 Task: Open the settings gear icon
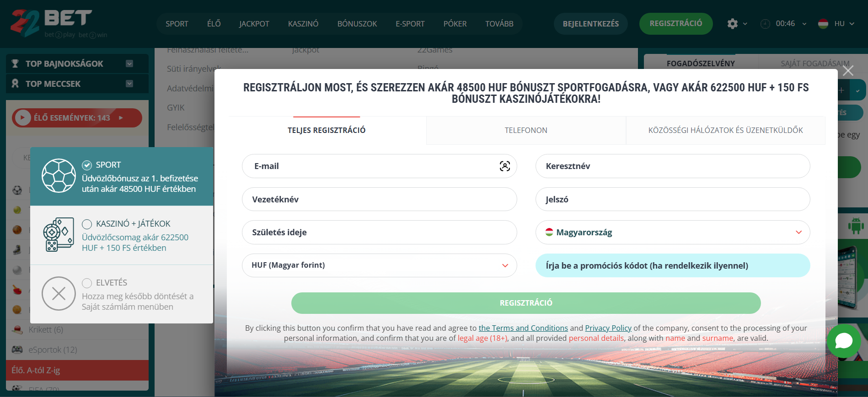[x=732, y=24]
